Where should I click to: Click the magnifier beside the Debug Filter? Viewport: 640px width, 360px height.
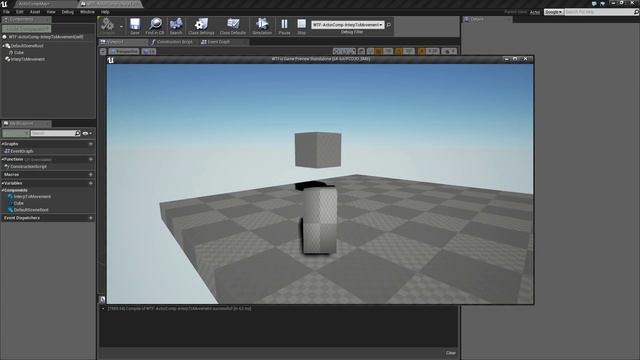point(389,25)
